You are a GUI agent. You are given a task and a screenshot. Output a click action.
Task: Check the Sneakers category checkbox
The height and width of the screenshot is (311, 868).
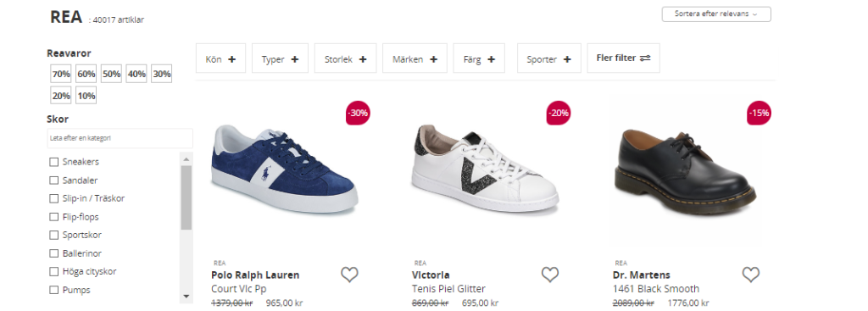53,162
